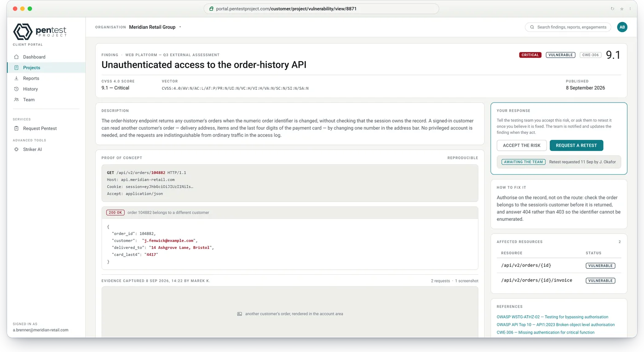644x352 pixels.
Task: Click the "14 Ashgrove Lane, Bristol" value
Action: click(x=180, y=248)
